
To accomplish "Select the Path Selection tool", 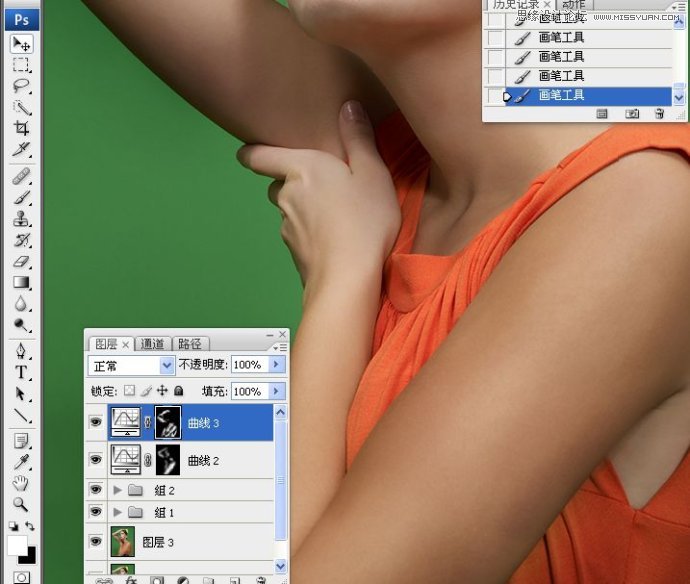I will 21,393.
